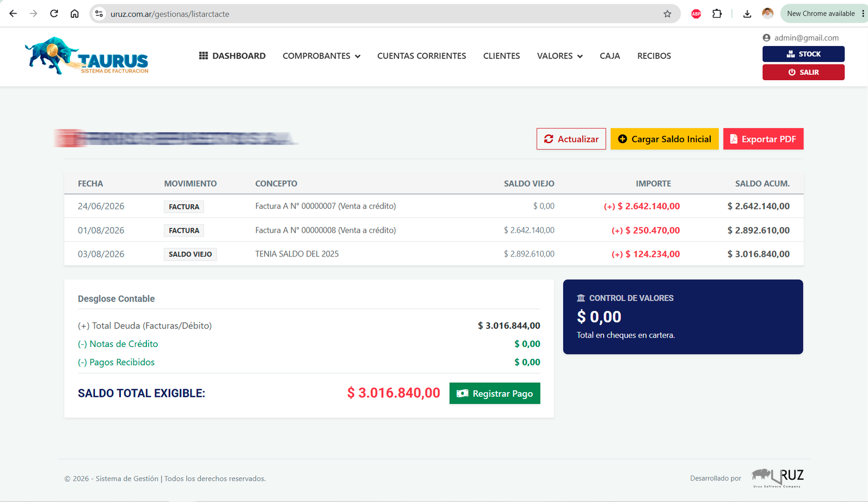Click accumulated balance $ 2.892.610,00
The image size is (868, 502).
pyautogui.click(x=758, y=230)
